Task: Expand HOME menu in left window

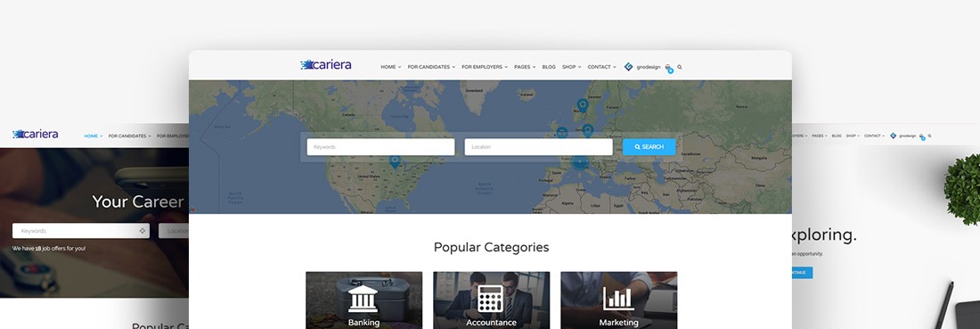Action: click(x=94, y=136)
